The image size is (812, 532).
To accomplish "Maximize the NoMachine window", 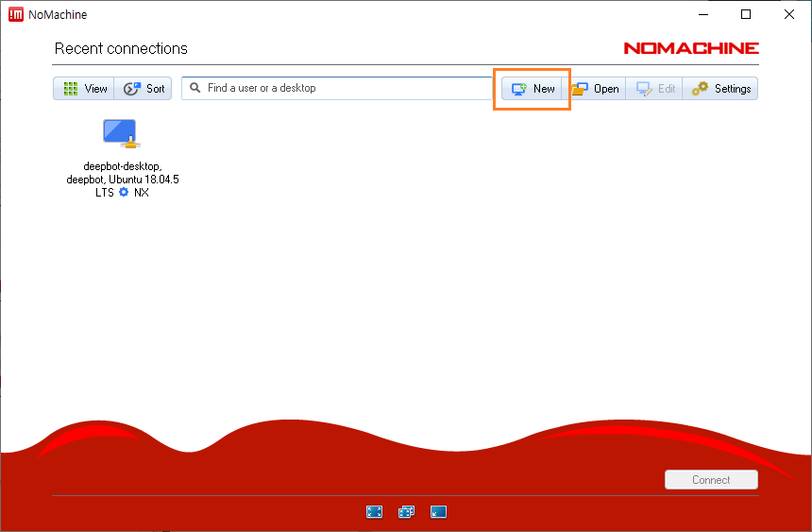I will point(746,14).
